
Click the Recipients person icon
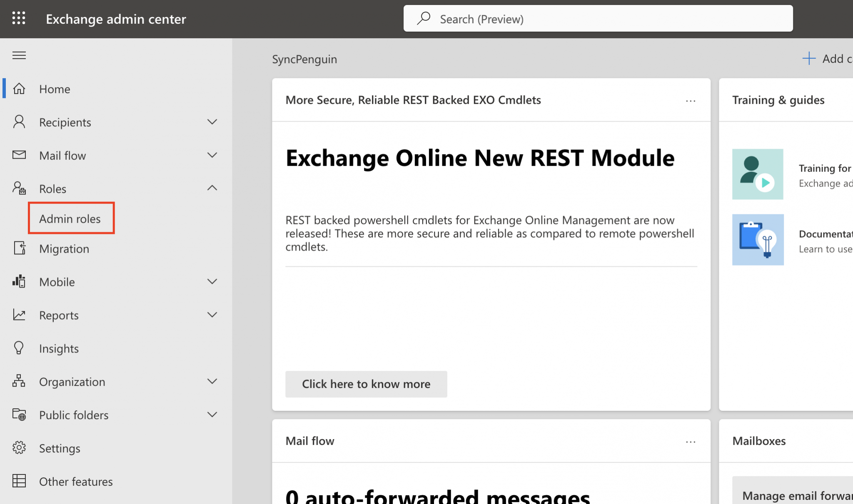(x=19, y=122)
